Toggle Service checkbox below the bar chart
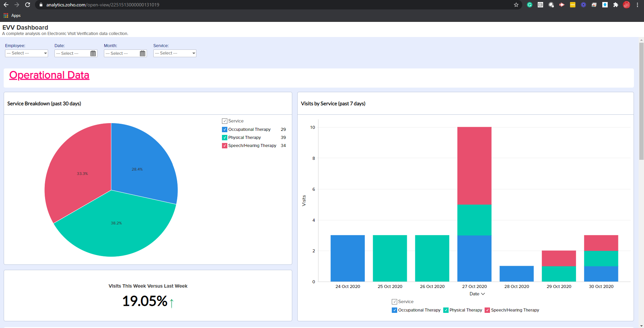644x328 pixels. pos(394,302)
